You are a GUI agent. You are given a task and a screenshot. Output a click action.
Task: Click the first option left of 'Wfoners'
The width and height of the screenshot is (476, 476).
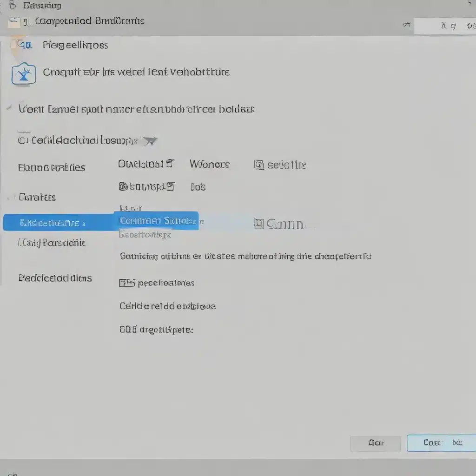coord(146,164)
